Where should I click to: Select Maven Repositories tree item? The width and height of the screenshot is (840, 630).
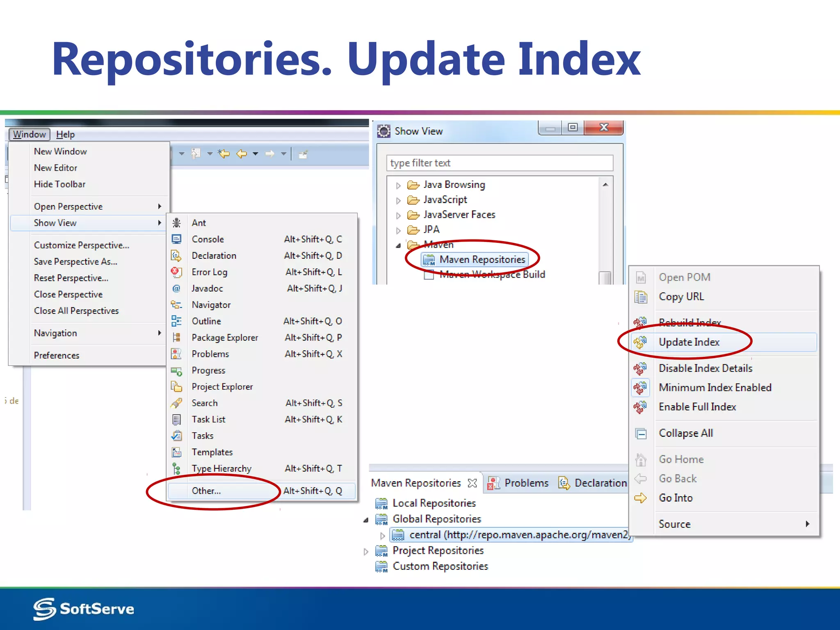pyautogui.click(x=475, y=260)
